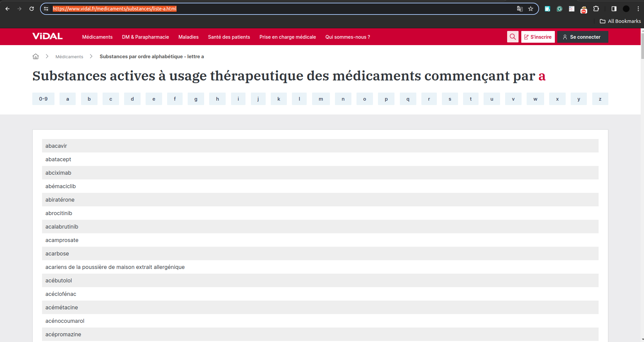Select the 0-9 letter filter

[43, 99]
